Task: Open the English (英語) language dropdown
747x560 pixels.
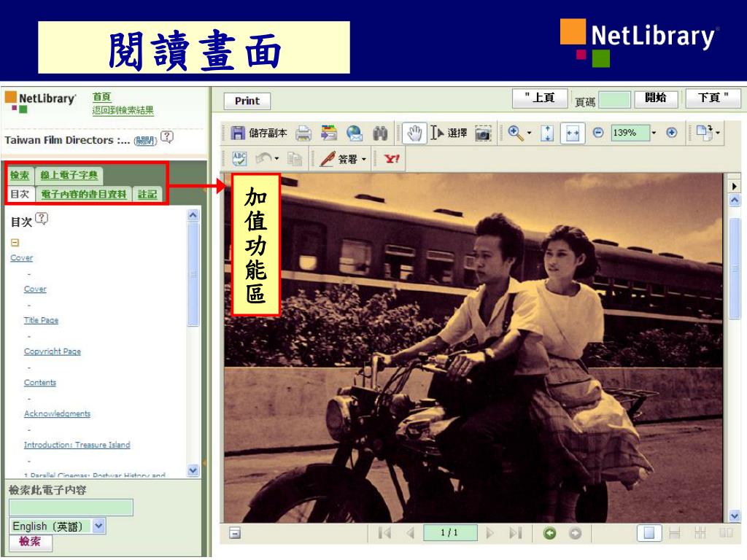Action: (x=58, y=526)
